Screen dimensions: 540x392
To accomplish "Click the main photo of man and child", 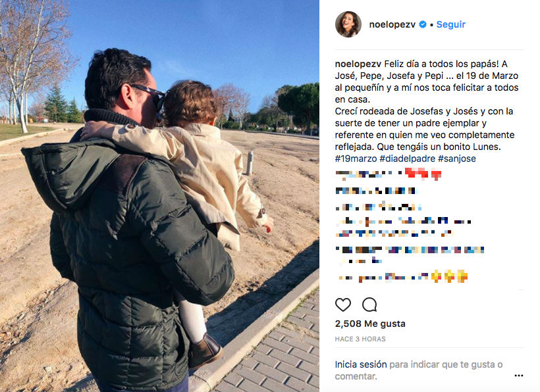I will coord(159,196).
